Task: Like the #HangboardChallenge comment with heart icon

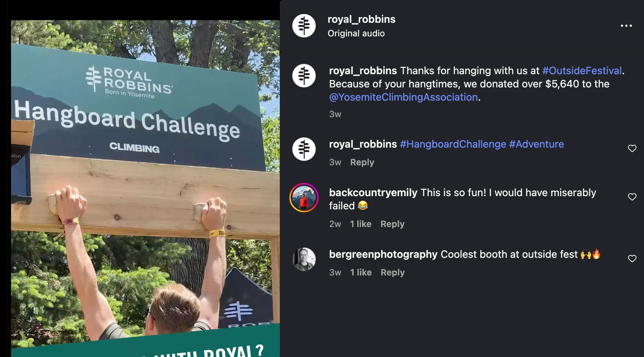Action: 632,148
